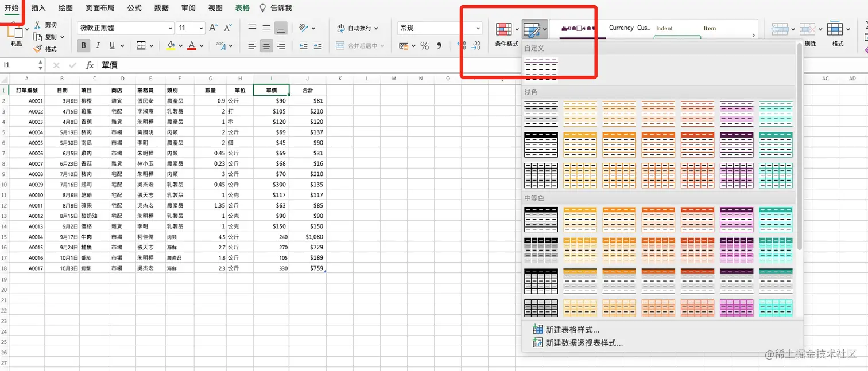Expand the cell styles gallery arrow

754,35
